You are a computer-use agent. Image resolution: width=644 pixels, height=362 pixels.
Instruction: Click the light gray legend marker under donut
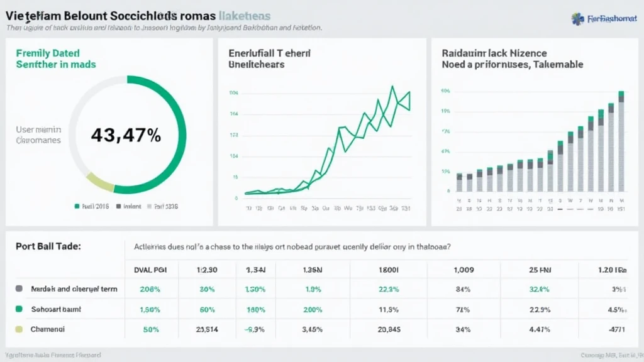[x=149, y=206]
